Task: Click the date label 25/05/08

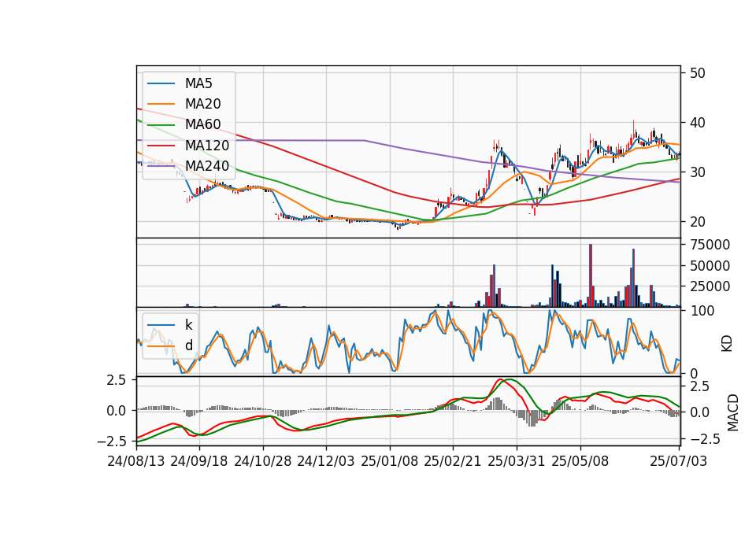Action: click(580, 461)
